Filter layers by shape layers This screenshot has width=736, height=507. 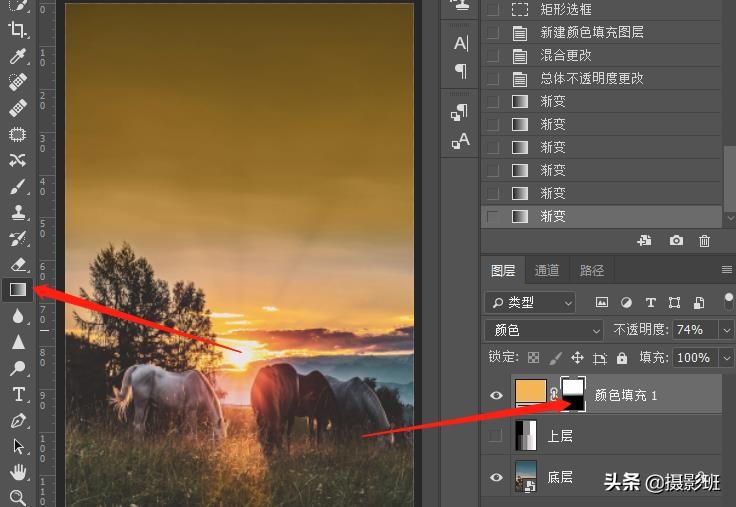[x=675, y=303]
